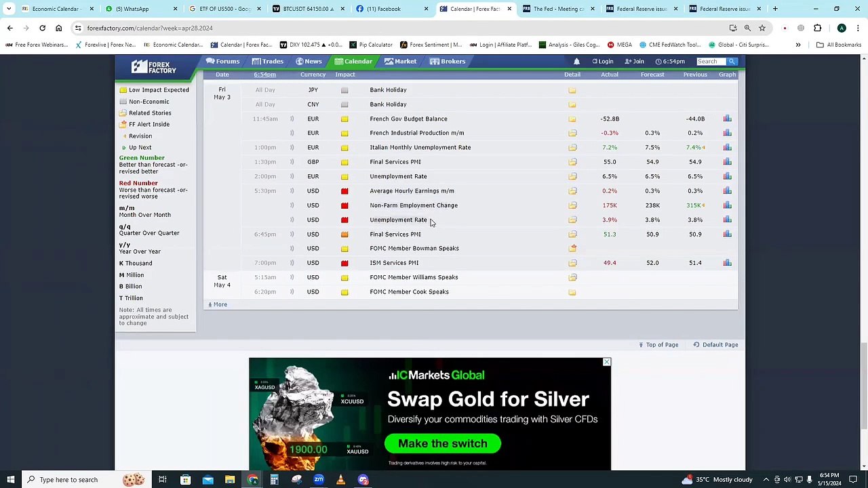This screenshot has height=488, width=868.
Task: Open a new browser tab
Action: coord(775,9)
